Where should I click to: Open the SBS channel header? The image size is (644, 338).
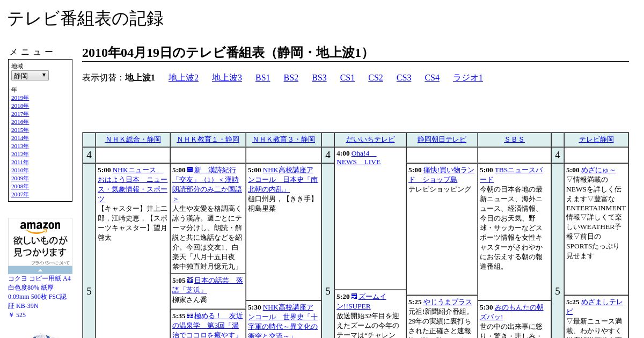(x=514, y=139)
